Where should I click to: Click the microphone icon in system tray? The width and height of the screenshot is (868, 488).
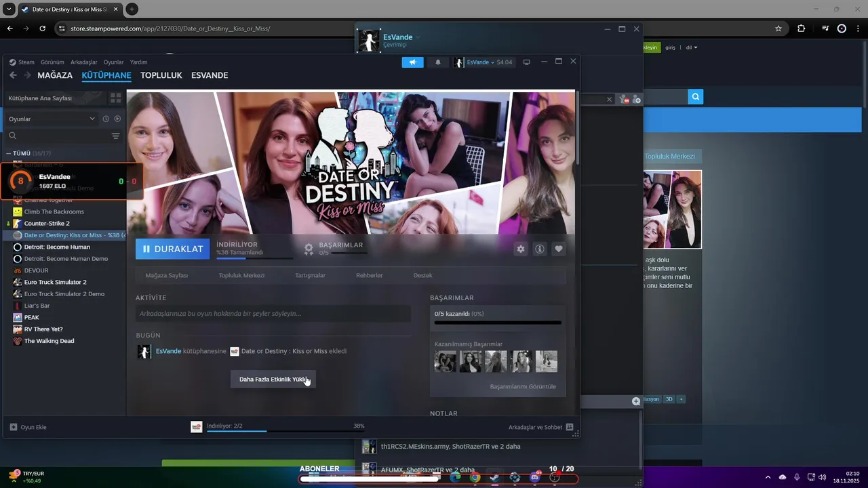pyautogui.click(x=797, y=477)
